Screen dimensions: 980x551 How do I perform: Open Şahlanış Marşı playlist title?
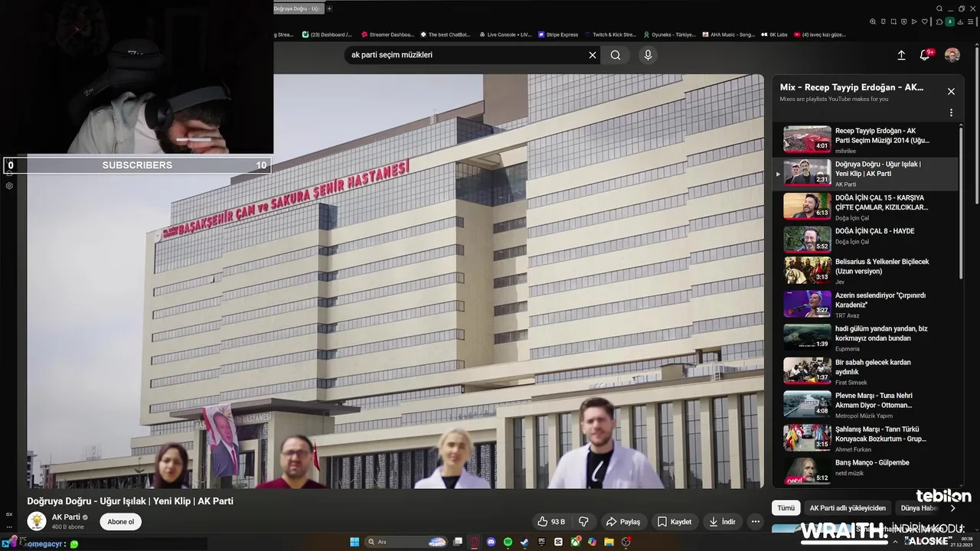[880, 434]
